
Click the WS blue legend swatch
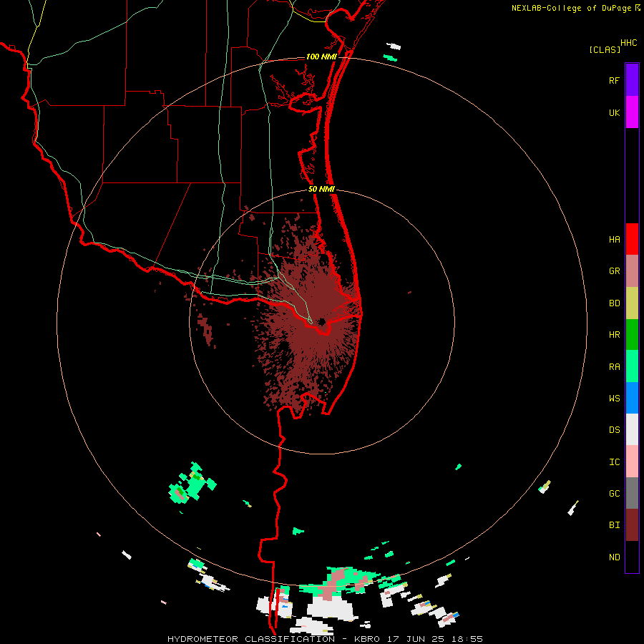[x=632, y=398]
